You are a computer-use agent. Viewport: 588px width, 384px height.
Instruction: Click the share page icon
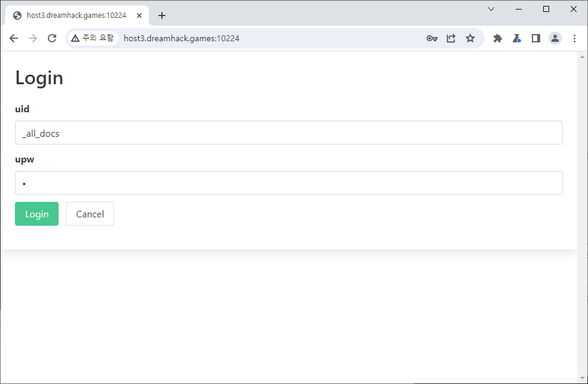point(451,38)
